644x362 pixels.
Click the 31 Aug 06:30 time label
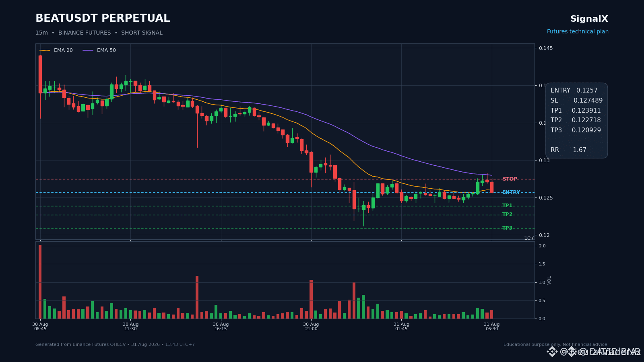click(x=492, y=327)
